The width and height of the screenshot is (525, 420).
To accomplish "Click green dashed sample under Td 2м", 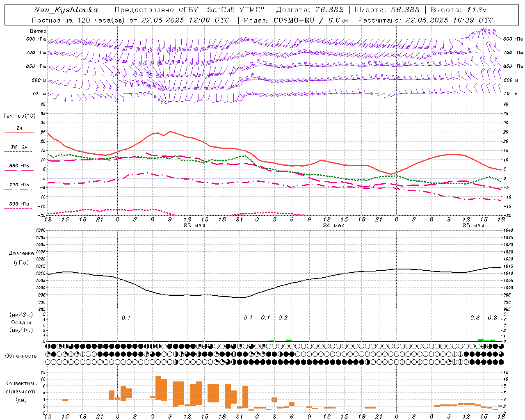I will coord(19,152).
